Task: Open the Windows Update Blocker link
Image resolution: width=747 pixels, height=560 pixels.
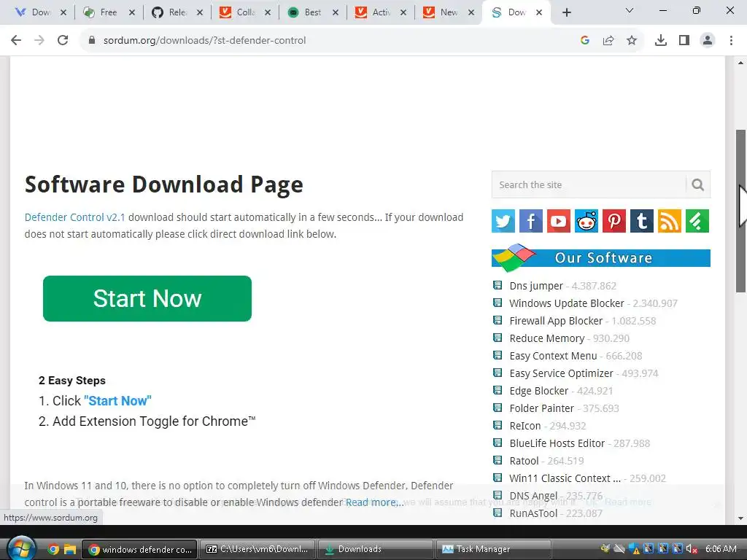Action: 566,303
